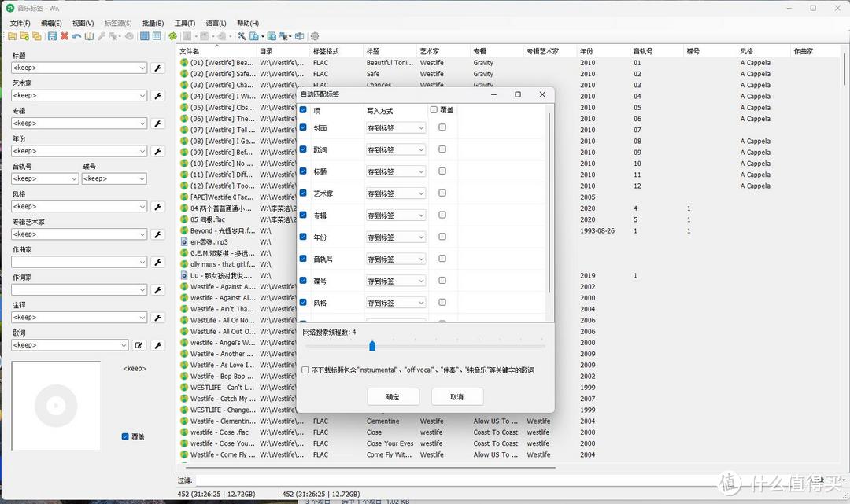Image resolution: width=850 pixels, height=504 pixels.
Task: Click the 取消 button
Action: point(456,397)
